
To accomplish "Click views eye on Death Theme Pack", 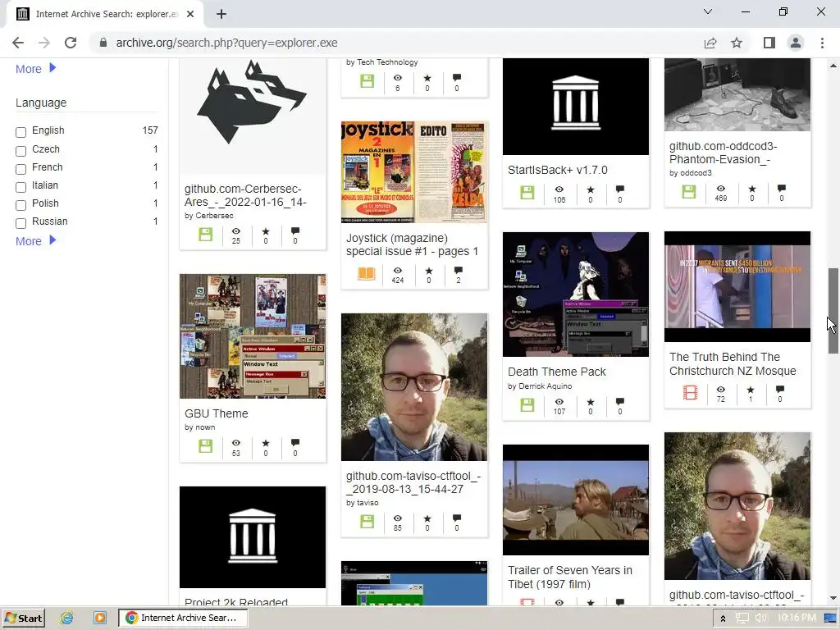I will click(x=559, y=402).
